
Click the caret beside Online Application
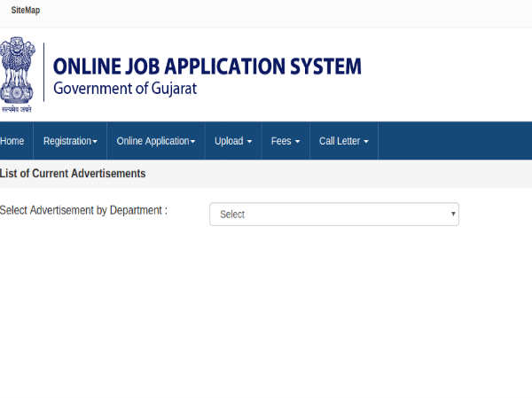tap(192, 142)
